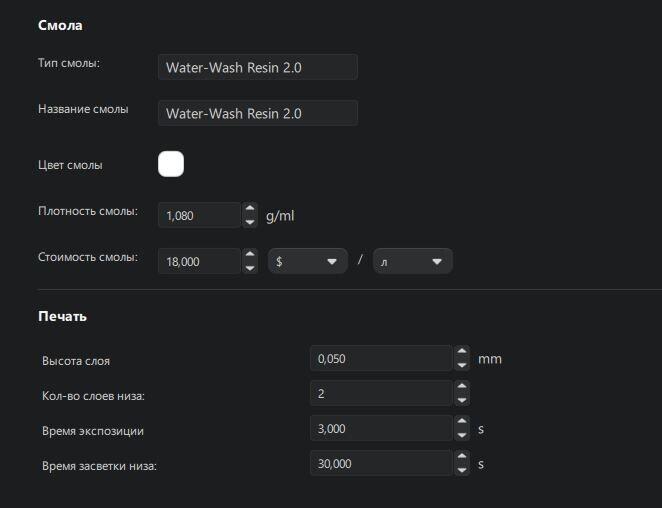Open the $ currency dropdown
Viewport: 662px width, 508px height.
click(x=307, y=261)
